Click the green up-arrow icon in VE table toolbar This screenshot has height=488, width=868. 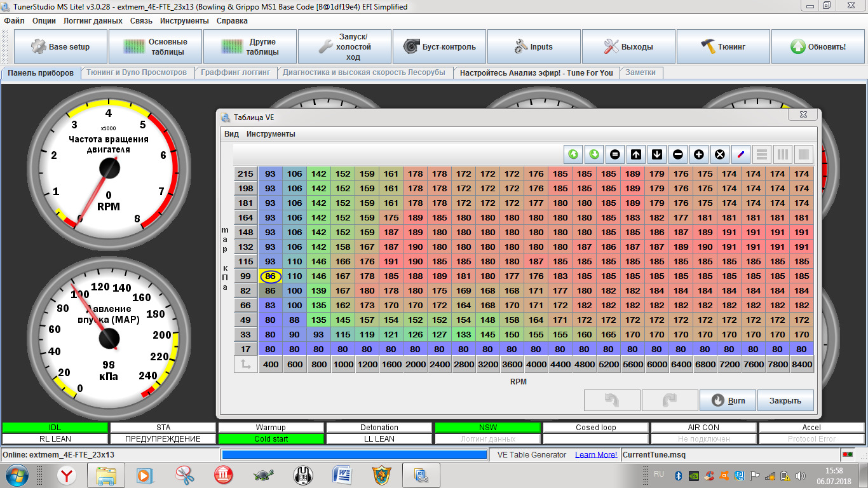click(573, 154)
